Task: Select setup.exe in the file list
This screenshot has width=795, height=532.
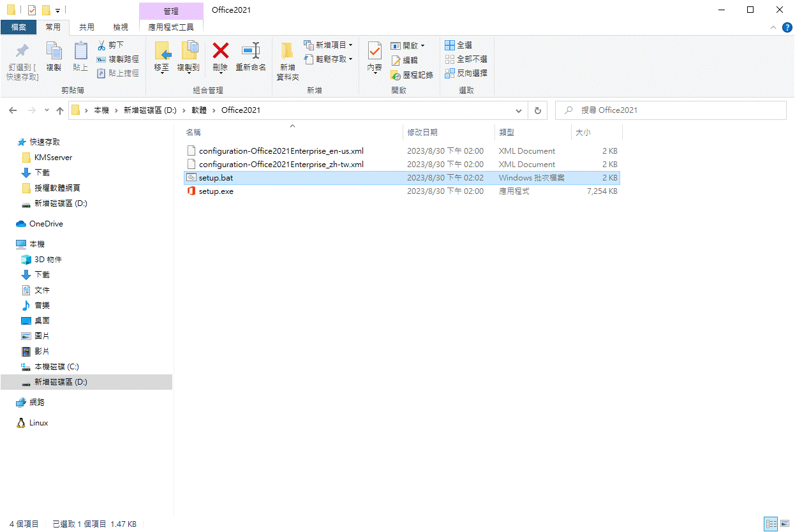Action: 216,191
